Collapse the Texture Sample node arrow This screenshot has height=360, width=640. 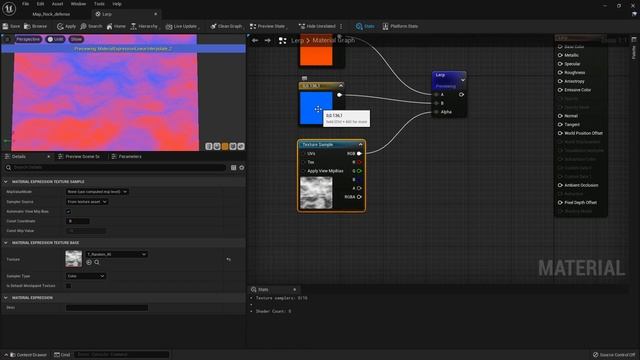pos(360,144)
